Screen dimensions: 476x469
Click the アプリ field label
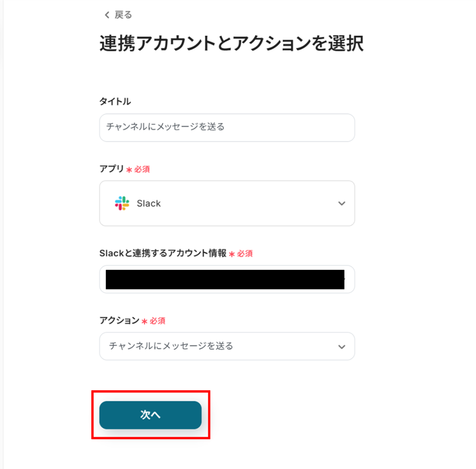(112, 169)
